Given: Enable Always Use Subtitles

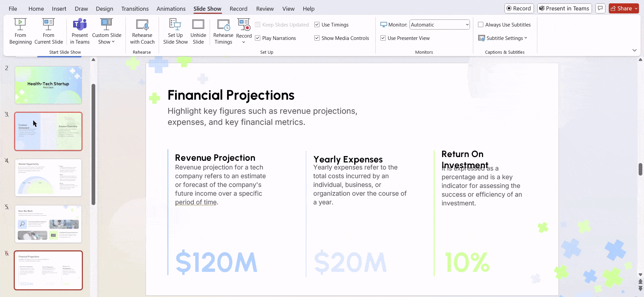Looking at the screenshot, I should point(481,24).
